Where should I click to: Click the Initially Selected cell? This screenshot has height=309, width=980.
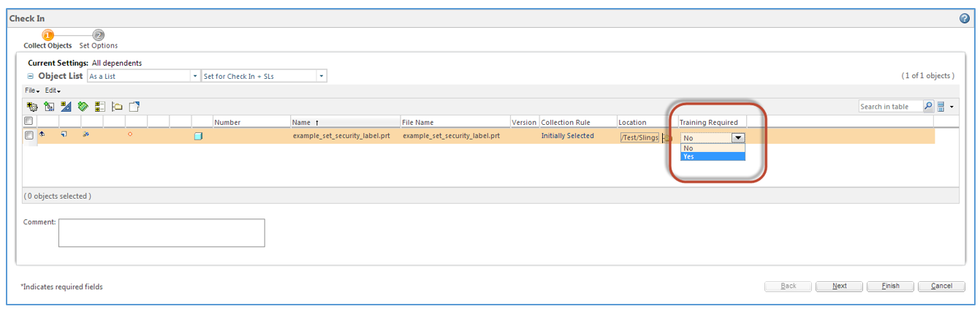coord(568,136)
